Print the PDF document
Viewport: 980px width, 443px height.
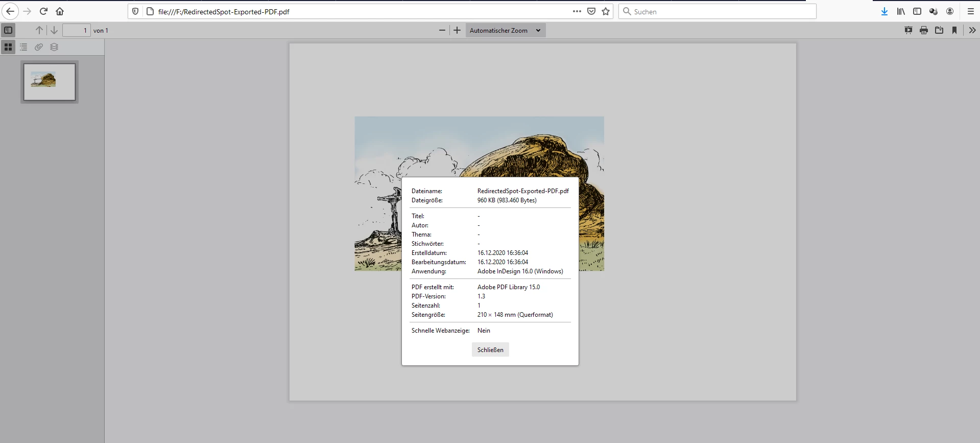point(924,30)
